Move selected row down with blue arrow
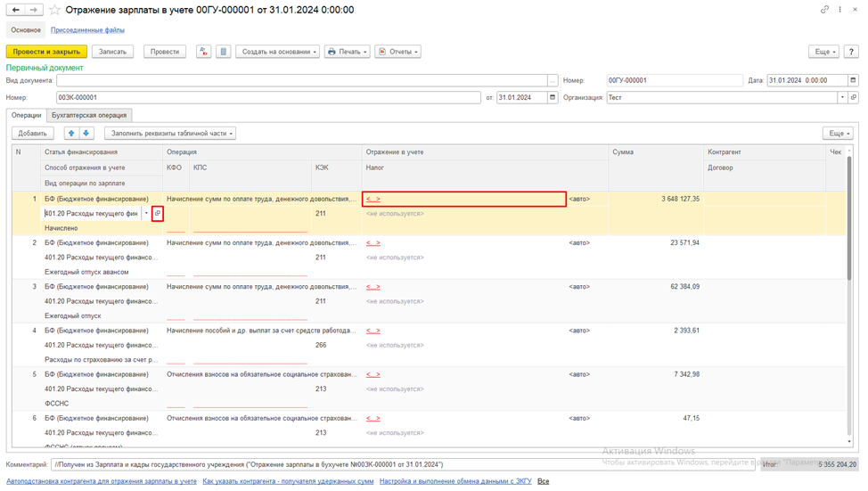Viewport: 868px width, 491px height. coord(86,134)
